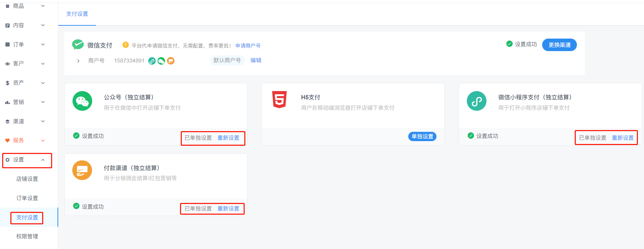The height and width of the screenshot is (249, 644).
Task: Expand the 资产 menu chevron
Action: [43, 83]
